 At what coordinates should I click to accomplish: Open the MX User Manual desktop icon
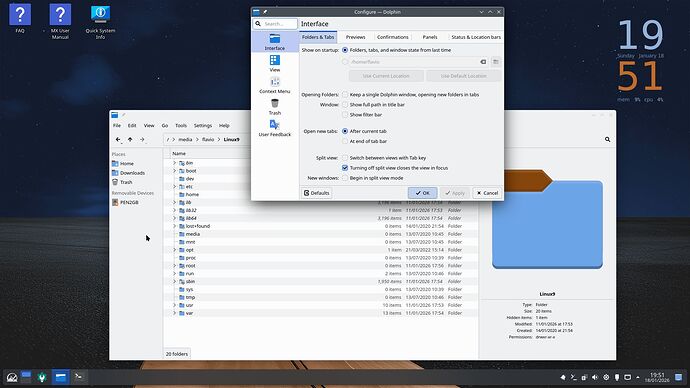(x=60, y=21)
